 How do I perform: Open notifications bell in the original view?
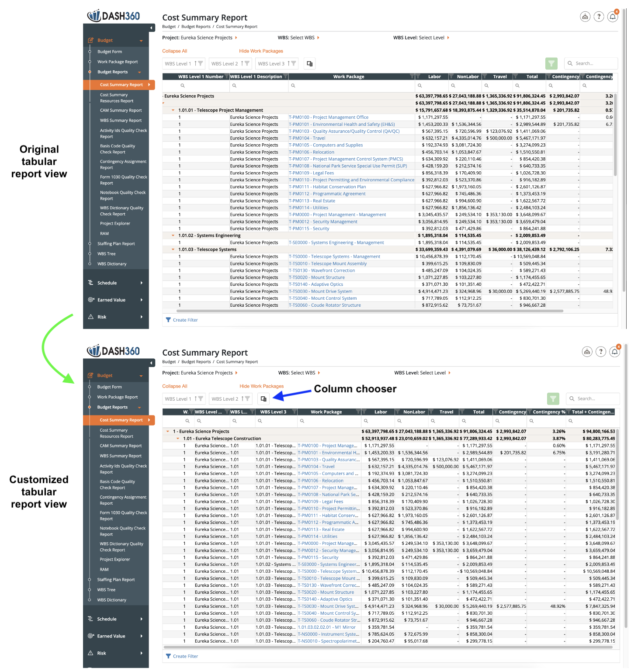click(613, 17)
